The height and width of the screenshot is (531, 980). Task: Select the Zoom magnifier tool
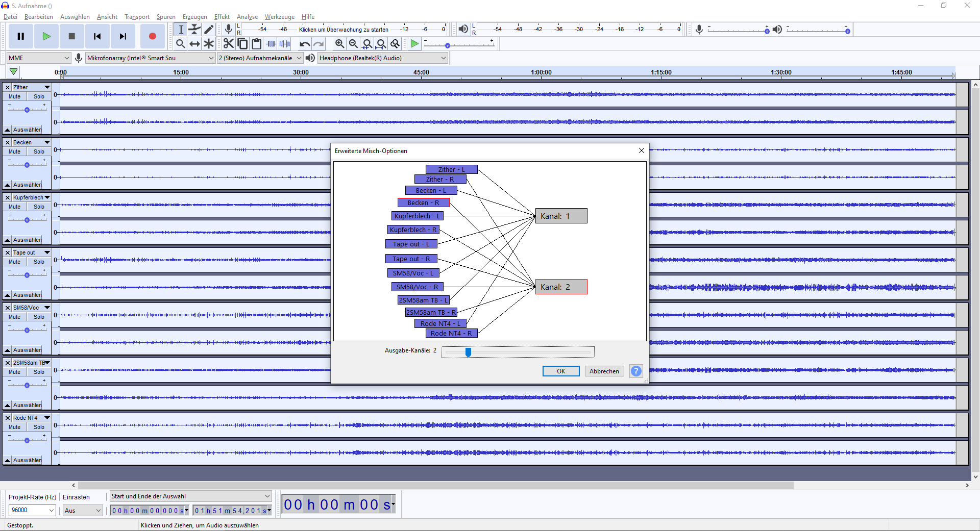[x=181, y=44]
